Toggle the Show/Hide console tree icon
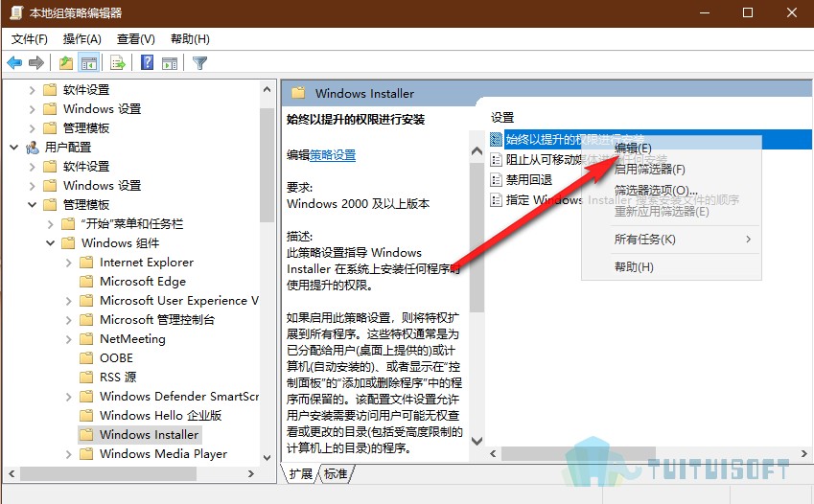814x504 pixels. pyautogui.click(x=89, y=63)
